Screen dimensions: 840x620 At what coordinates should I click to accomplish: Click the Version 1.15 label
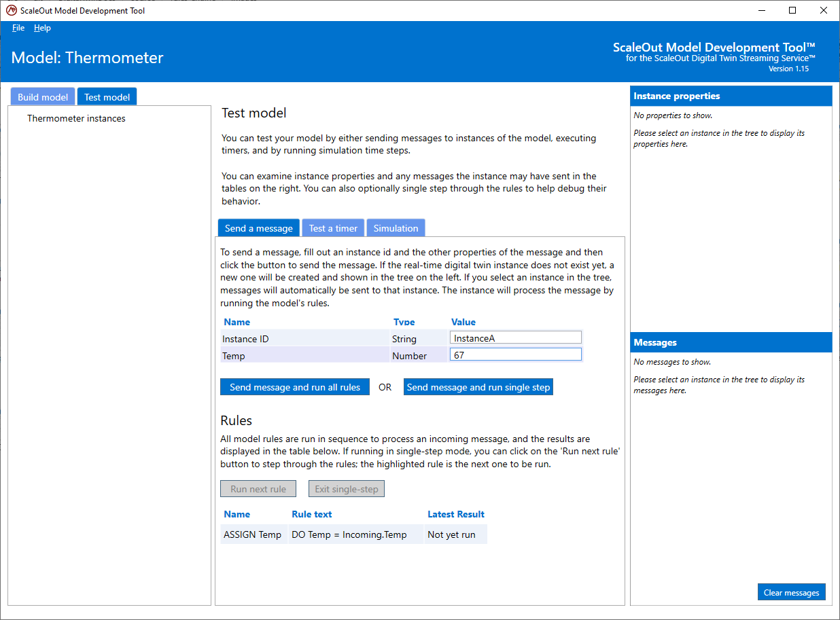[788, 69]
